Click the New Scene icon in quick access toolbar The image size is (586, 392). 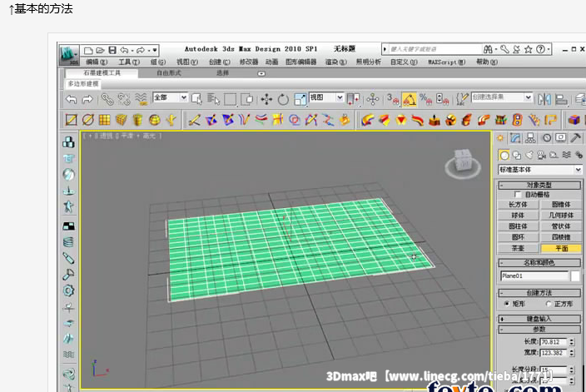88,51
